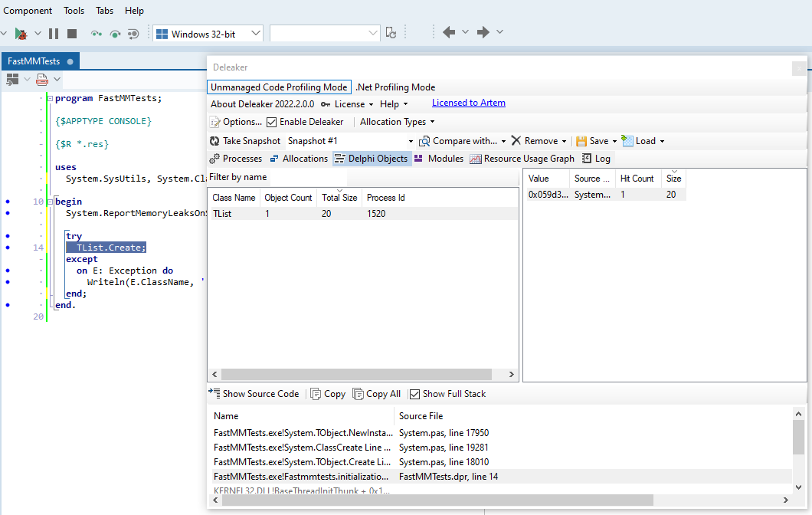Click the back navigation arrow
The image size is (812, 515).
449,32
